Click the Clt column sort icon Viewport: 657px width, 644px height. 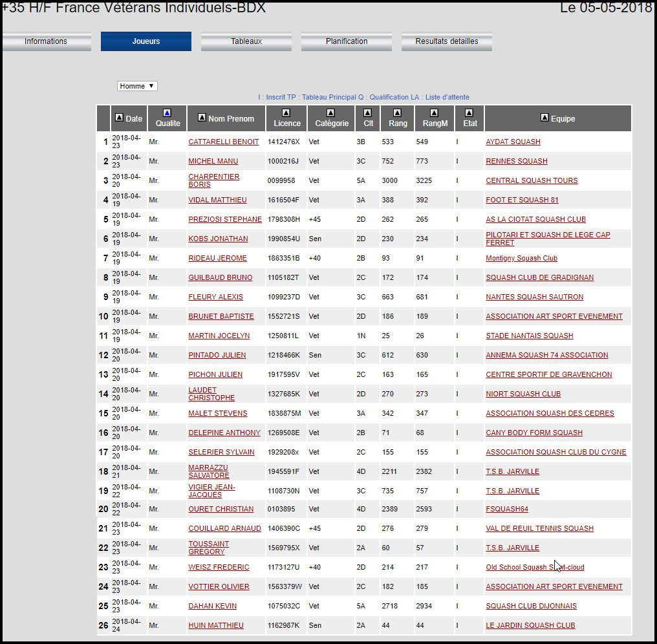click(367, 113)
